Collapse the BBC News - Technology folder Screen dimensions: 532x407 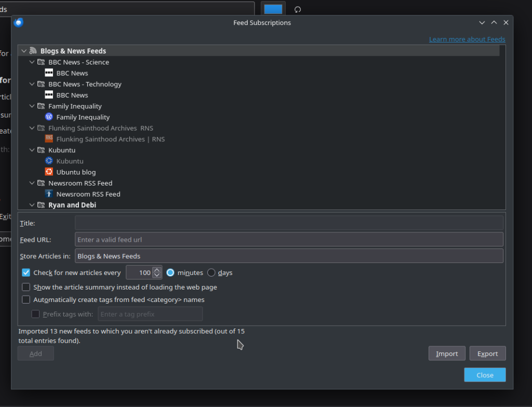tap(32, 84)
